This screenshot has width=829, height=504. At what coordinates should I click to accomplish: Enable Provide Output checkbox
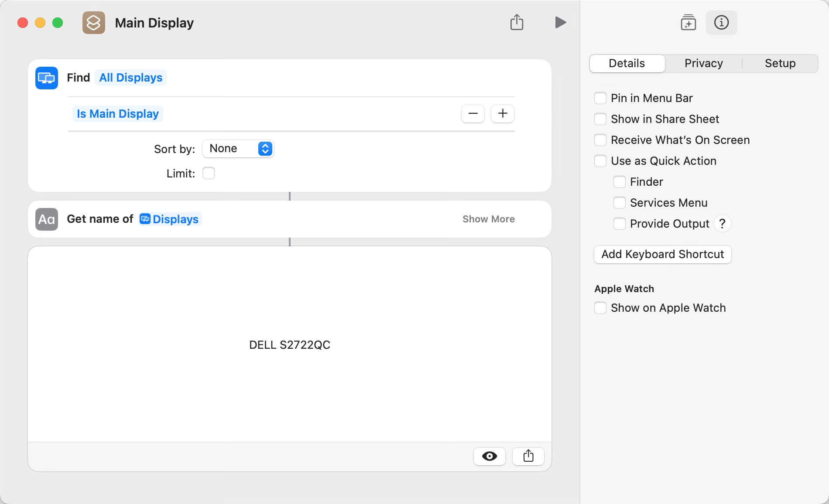620,224
